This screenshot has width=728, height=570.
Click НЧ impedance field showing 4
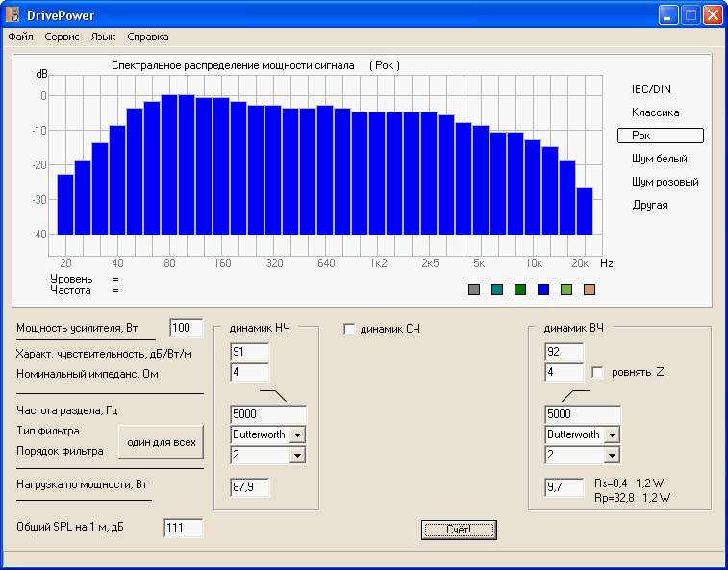(250, 372)
